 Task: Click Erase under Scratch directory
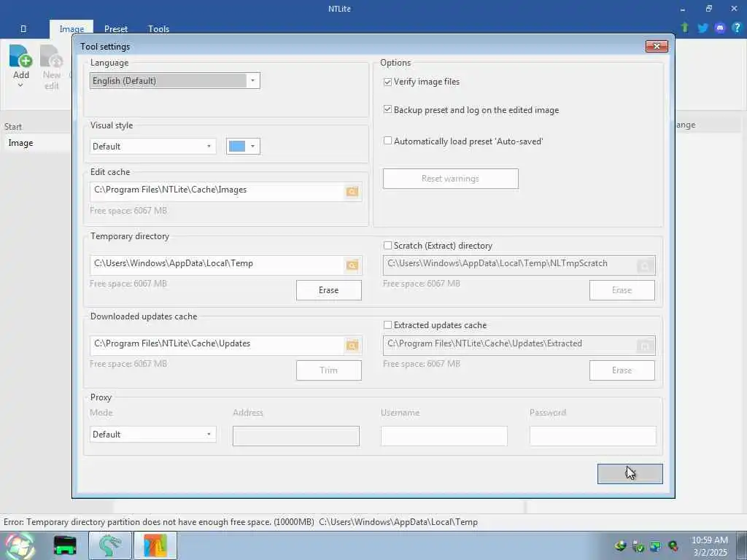pos(622,290)
